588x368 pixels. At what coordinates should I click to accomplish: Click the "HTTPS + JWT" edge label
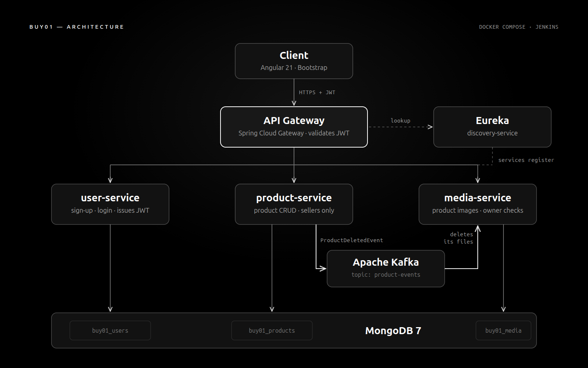[x=317, y=92]
